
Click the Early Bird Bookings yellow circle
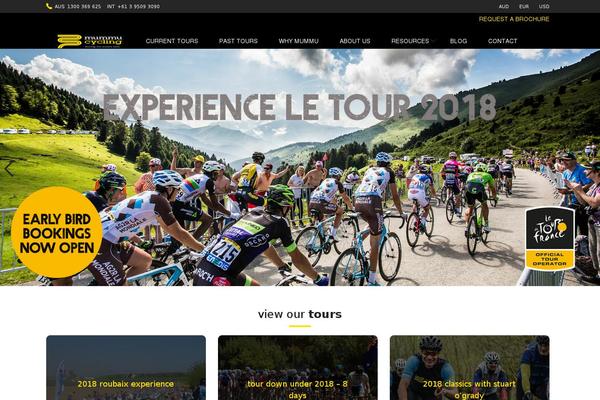57,232
